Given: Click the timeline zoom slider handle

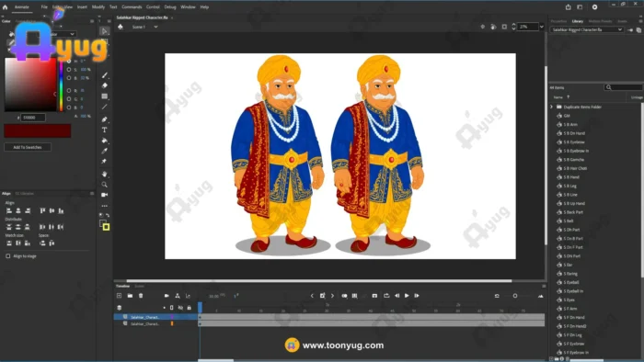Looking at the screenshot, I should (515, 296).
